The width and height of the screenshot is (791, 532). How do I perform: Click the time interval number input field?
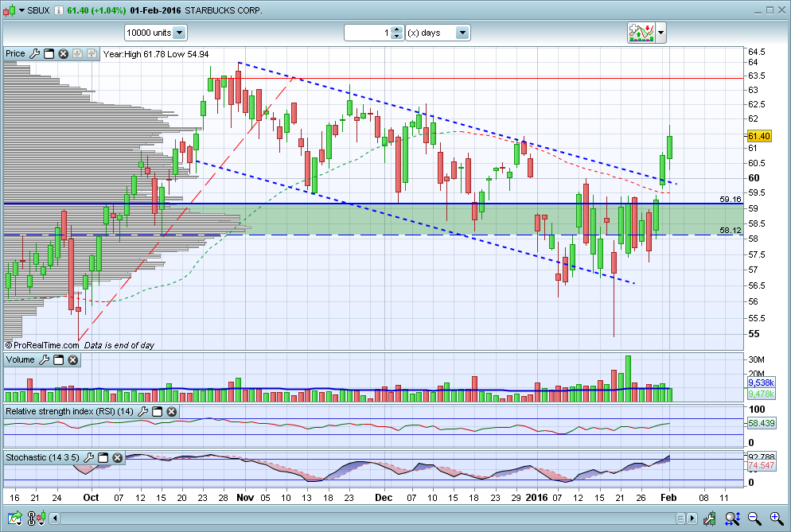(x=368, y=33)
